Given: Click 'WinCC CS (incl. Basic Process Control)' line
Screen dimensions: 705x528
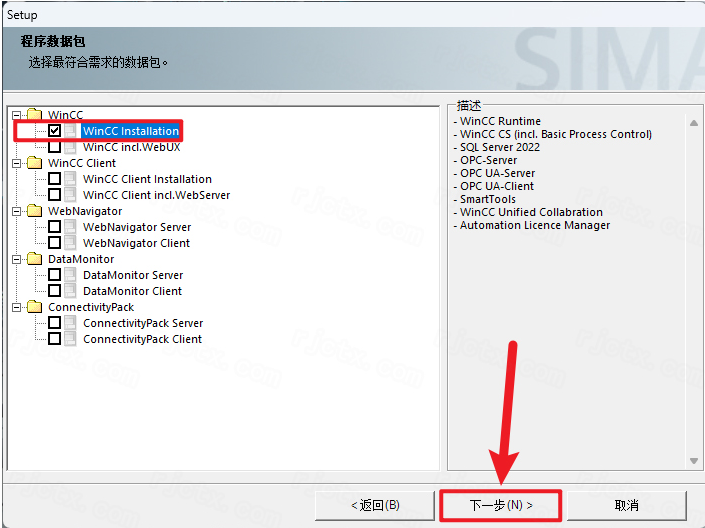Looking at the screenshot, I should (x=553, y=134).
